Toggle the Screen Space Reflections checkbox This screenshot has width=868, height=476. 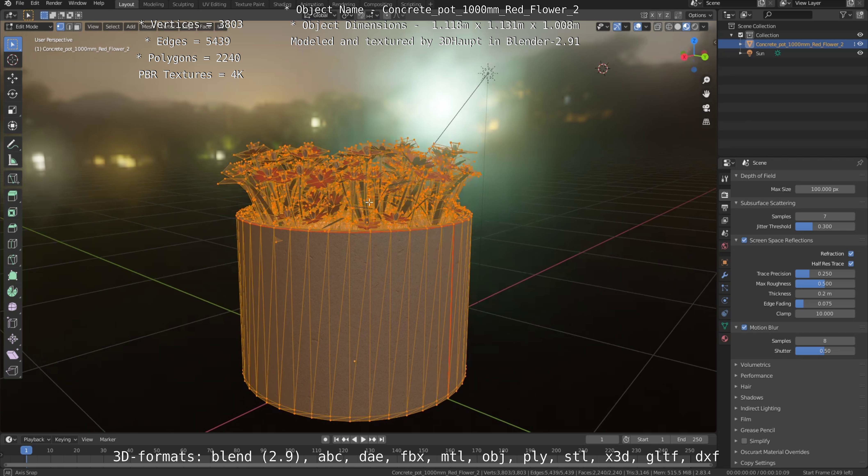click(x=744, y=240)
